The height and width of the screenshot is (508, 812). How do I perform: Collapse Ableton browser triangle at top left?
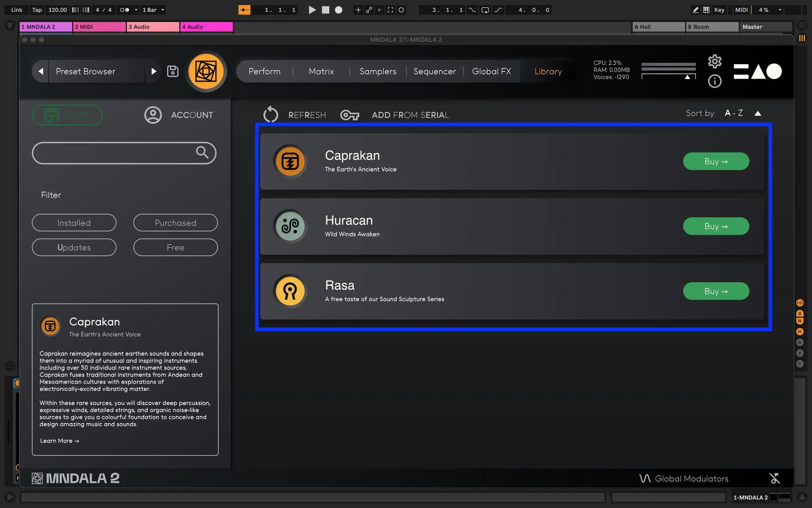click(10, 26)
